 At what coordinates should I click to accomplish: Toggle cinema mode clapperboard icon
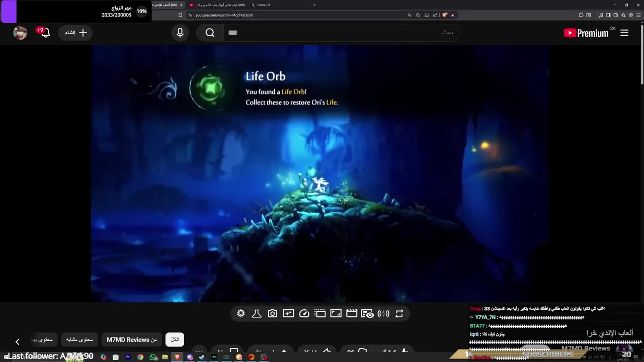point(352,314)
